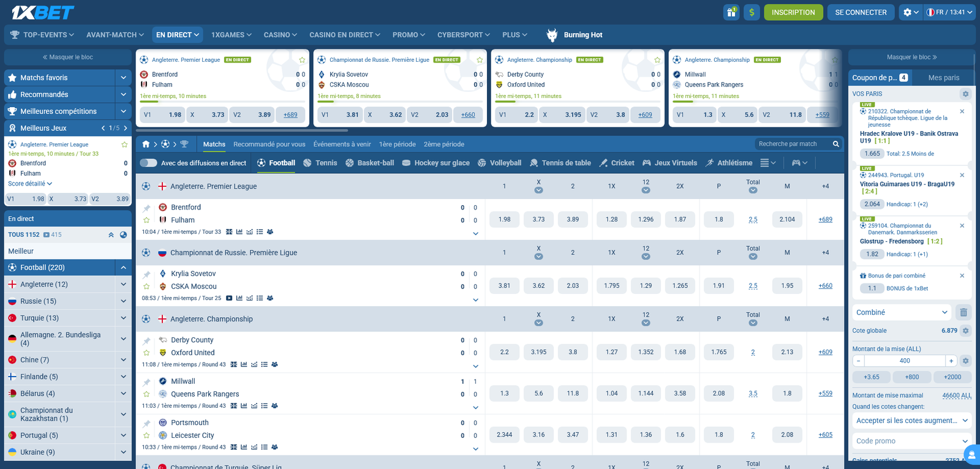Expand the Recommandés section
The width and height of the screenshot is (980, 469).
click(x=123, y=94)
